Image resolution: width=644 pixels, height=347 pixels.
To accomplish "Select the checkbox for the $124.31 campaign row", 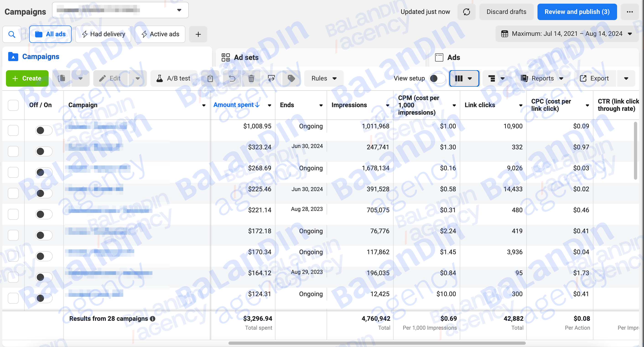I will [13, 298].
